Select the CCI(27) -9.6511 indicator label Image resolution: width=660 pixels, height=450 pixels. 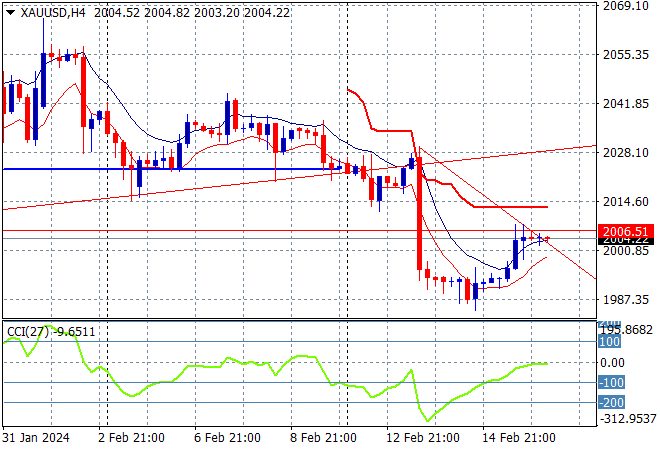click(51, 332)
